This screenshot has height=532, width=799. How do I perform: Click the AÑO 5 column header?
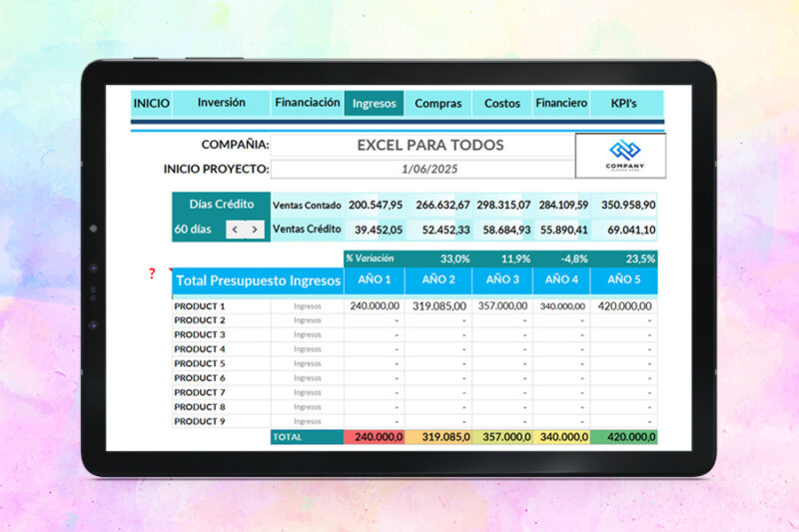tap(624, 280)
